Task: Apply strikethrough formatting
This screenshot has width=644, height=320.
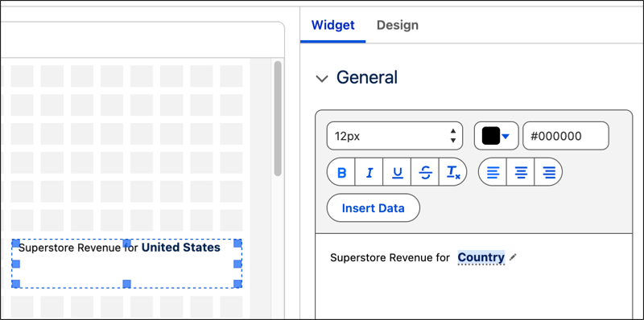Action: 425,173
